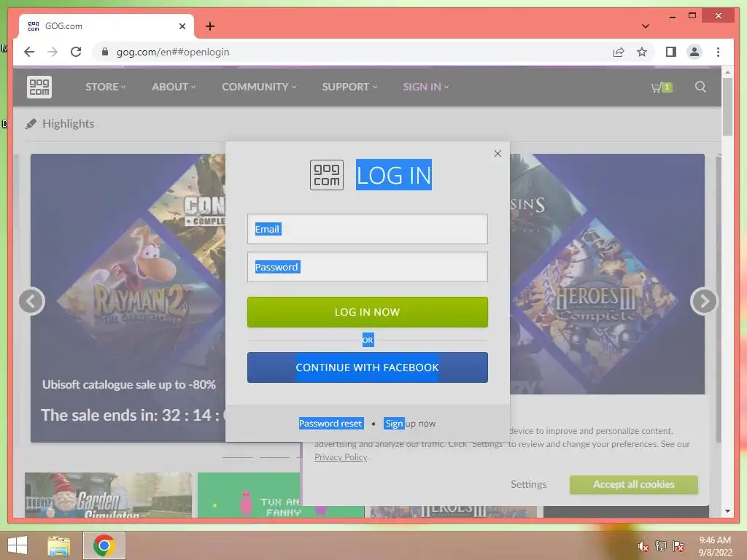Open cookie Settings
The width and height of the screenshot is (747, 560).
pos(528,484)
